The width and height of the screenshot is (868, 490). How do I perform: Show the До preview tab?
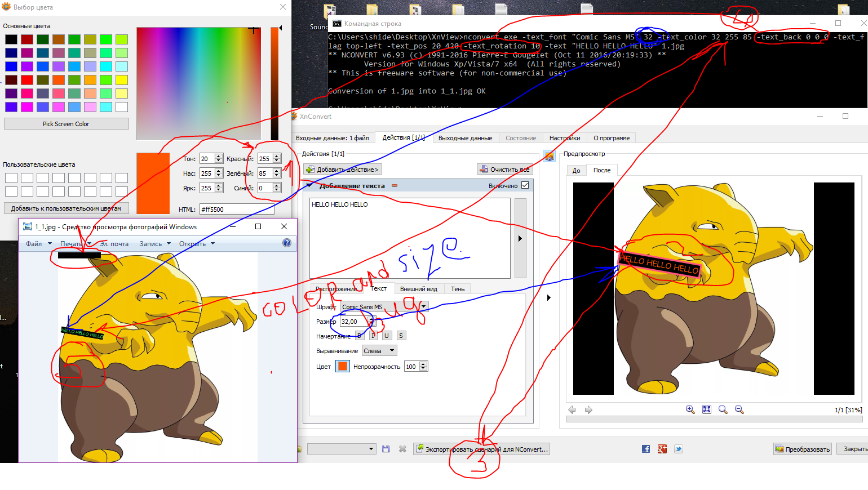coord(576,170)
